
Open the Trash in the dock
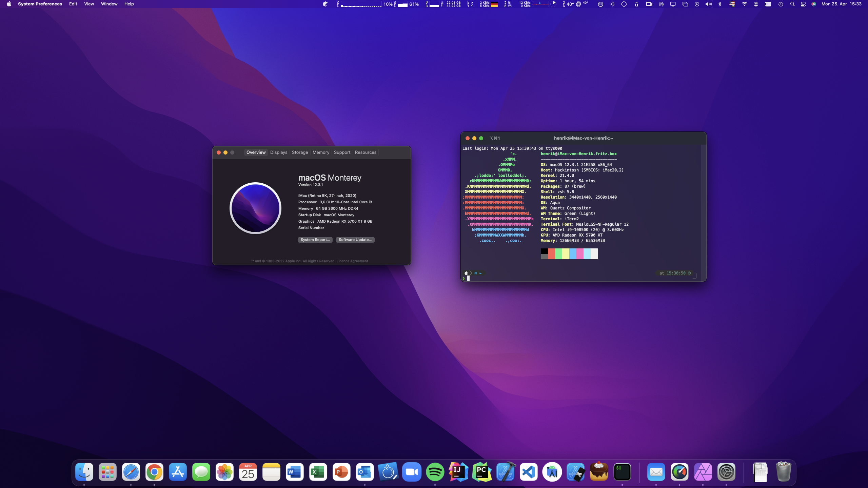[x=783, y=472]
